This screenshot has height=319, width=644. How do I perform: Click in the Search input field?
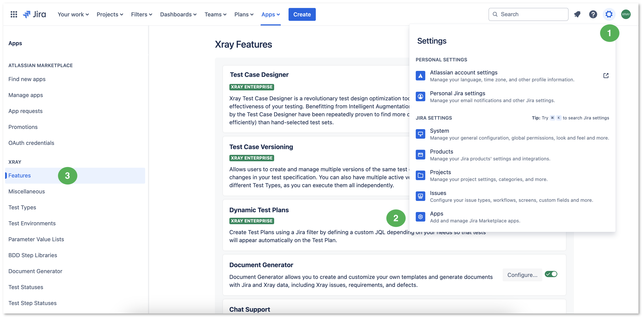tap(529, 14)
